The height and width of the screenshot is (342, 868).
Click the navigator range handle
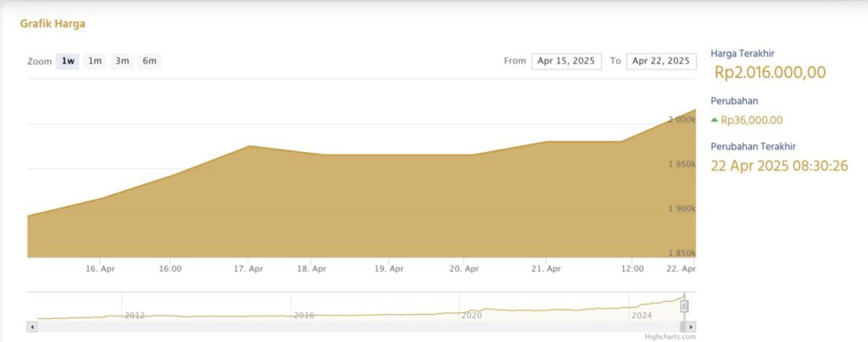pyautogui.click(x=684, y=306)
